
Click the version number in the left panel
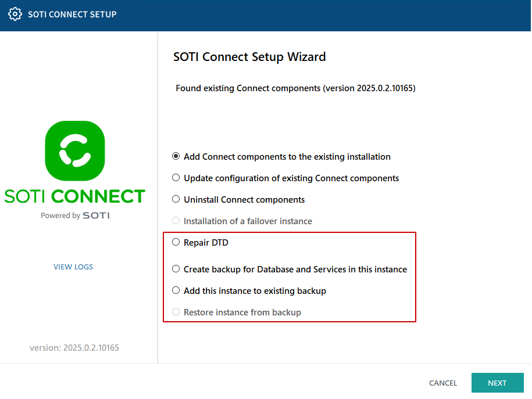(74, 347)
